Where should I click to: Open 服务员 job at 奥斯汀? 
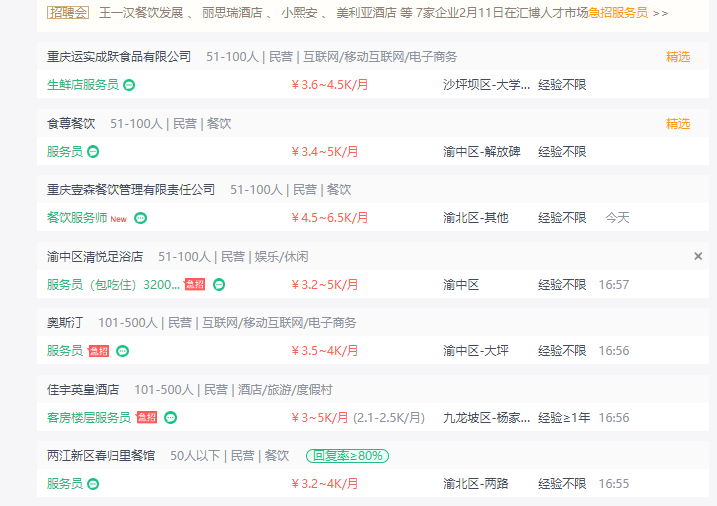coord(64,351)
